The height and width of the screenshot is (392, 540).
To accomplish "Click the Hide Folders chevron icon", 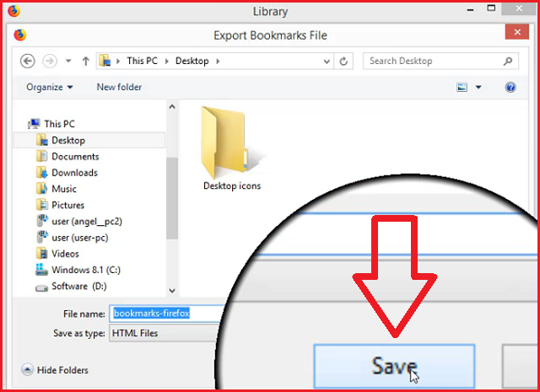I will [x=27, y=369].
